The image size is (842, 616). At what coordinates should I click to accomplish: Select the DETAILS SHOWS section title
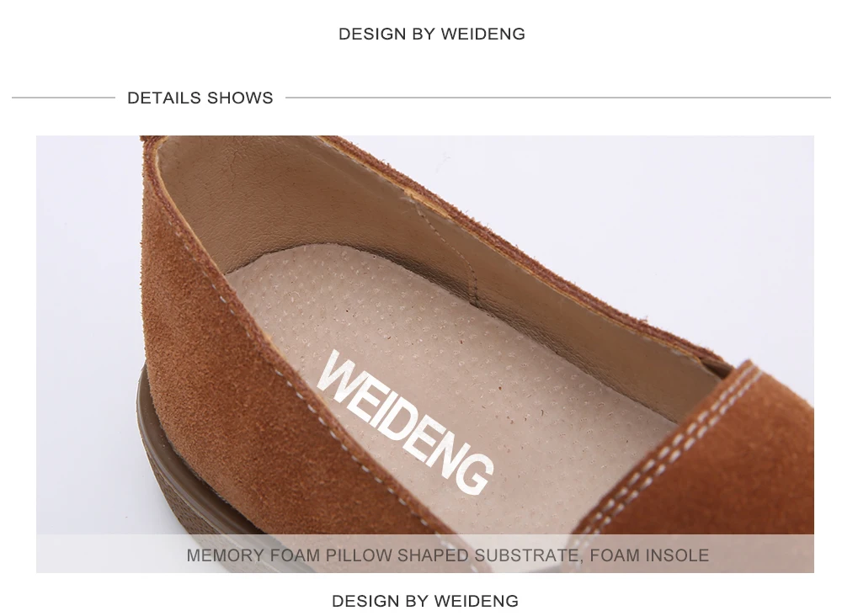[200, 98]
